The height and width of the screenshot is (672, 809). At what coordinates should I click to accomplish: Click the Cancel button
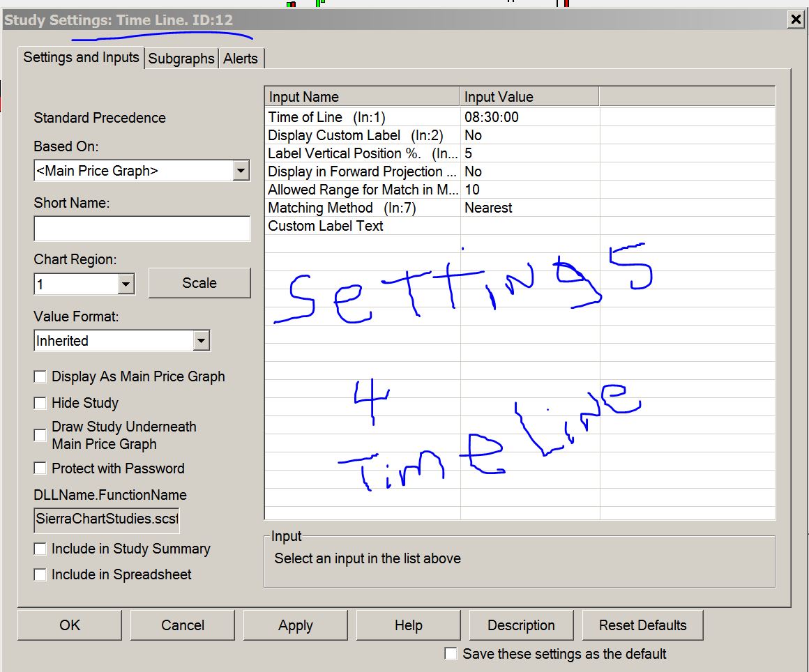(183, 625)
